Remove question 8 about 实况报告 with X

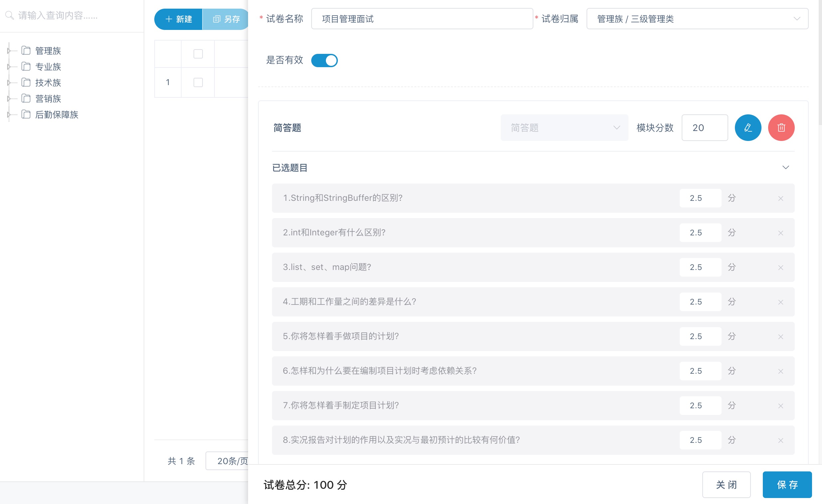coord(780,440)
